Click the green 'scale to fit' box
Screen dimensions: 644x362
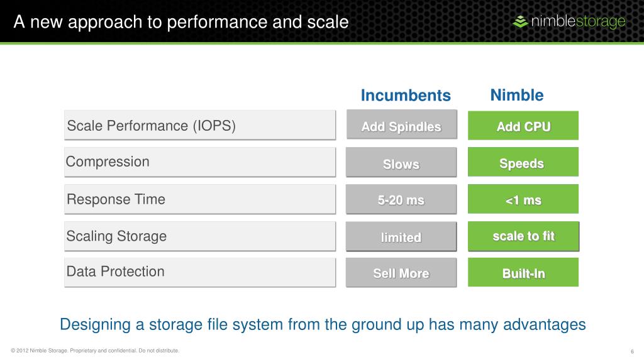coord(523,236)
